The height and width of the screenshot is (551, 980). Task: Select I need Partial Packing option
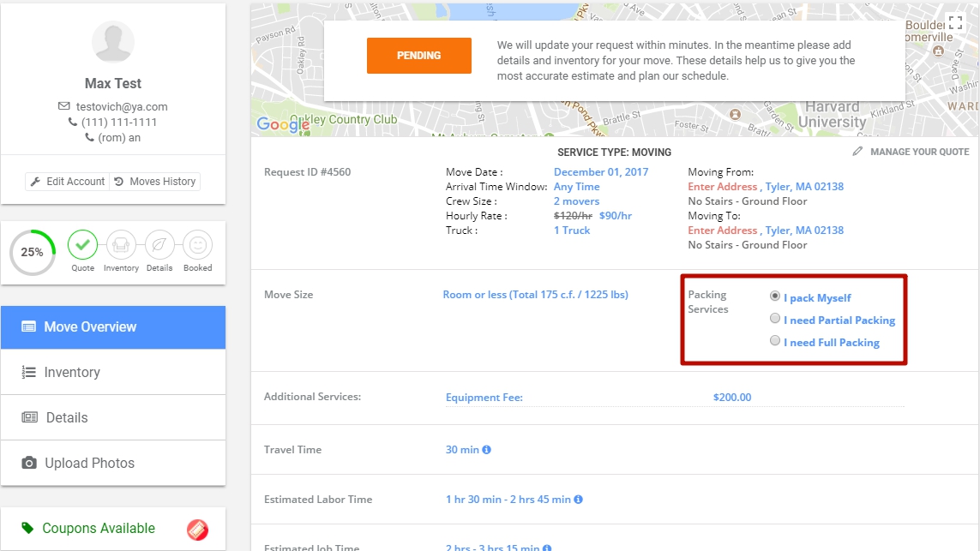(x=775, y=319)
